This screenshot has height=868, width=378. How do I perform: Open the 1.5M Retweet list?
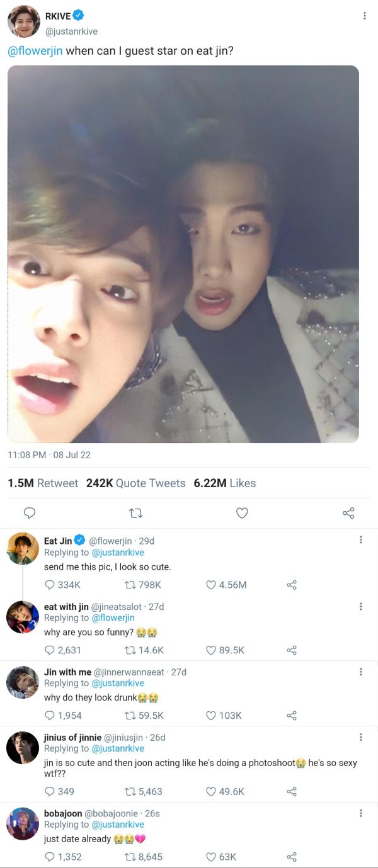pos(43,483)
